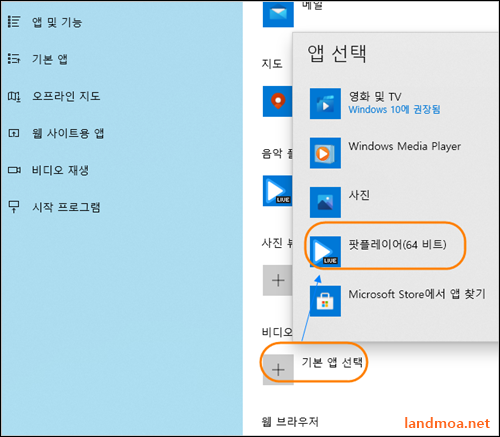Click 기본 앱 선택 label for video player
500x437 pixels.
click(332, 362)
